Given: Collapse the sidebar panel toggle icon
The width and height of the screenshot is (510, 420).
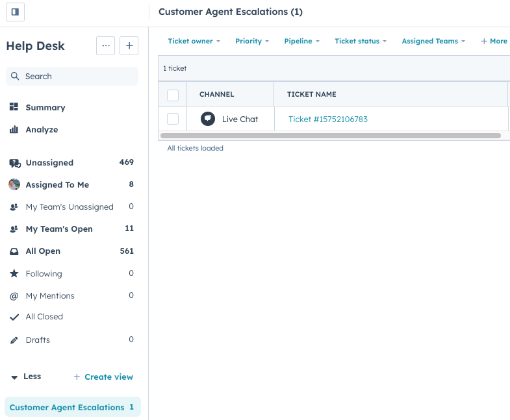Looking at the screenshot, I should [15, 12].
